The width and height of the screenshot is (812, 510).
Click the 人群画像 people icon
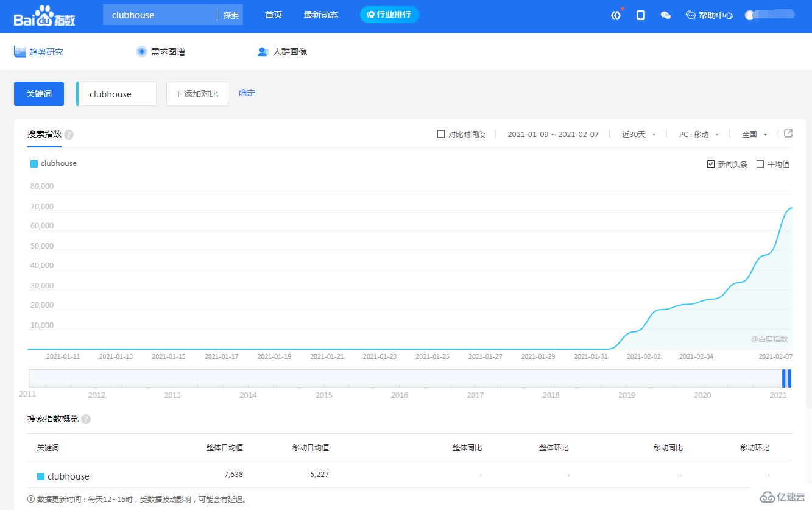tap(263, 52)
